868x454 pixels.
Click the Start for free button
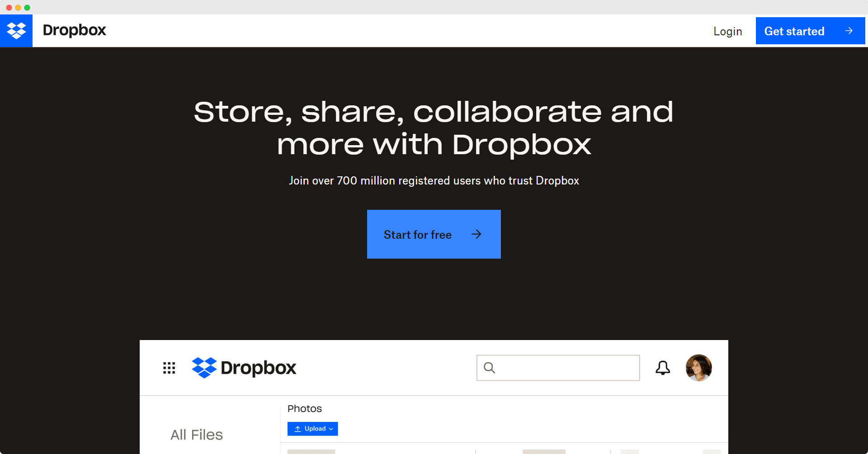coord(434,234)
